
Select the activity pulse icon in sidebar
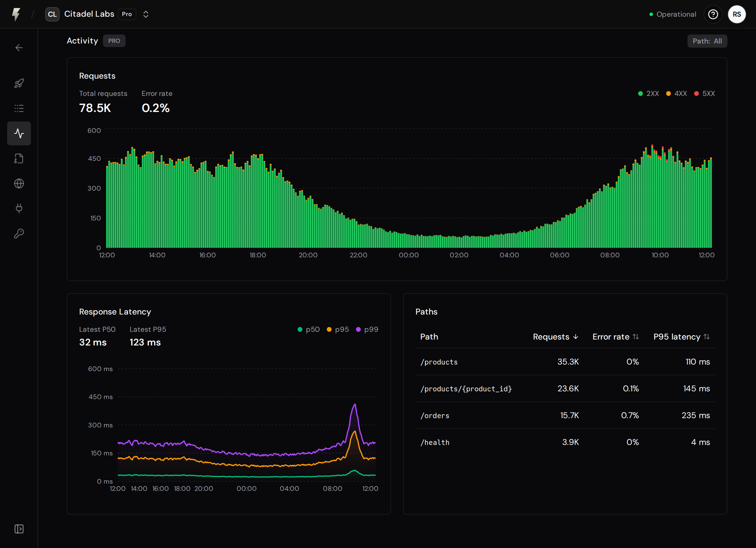[19, 133]
